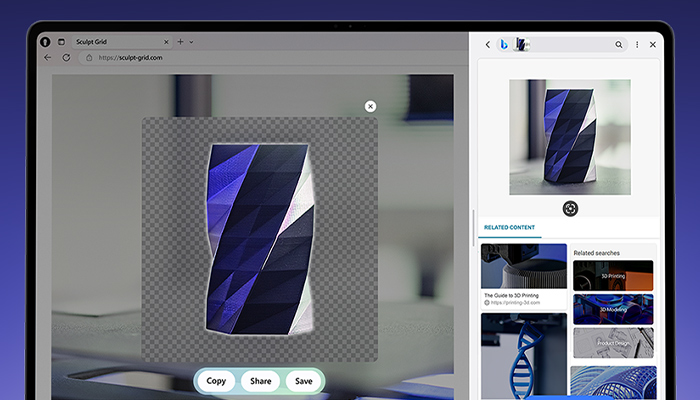Open the tab actions icon beside profile
Image resolution: width=700 pixels, height=400 pixels.
point(60,42)
